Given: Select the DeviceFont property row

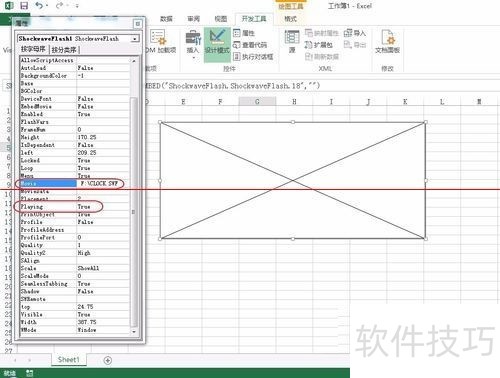Looking at the screenshot, I should (75, 99).
